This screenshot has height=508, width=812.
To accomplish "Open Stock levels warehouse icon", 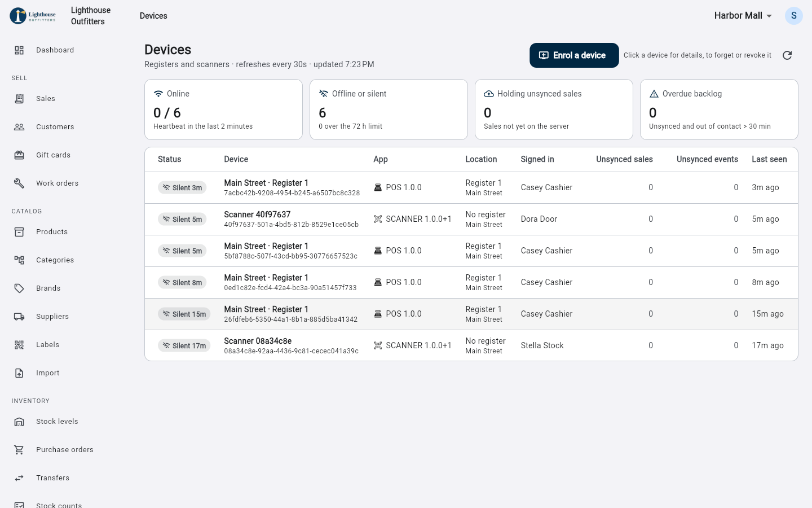I will (x=19, y=422).
